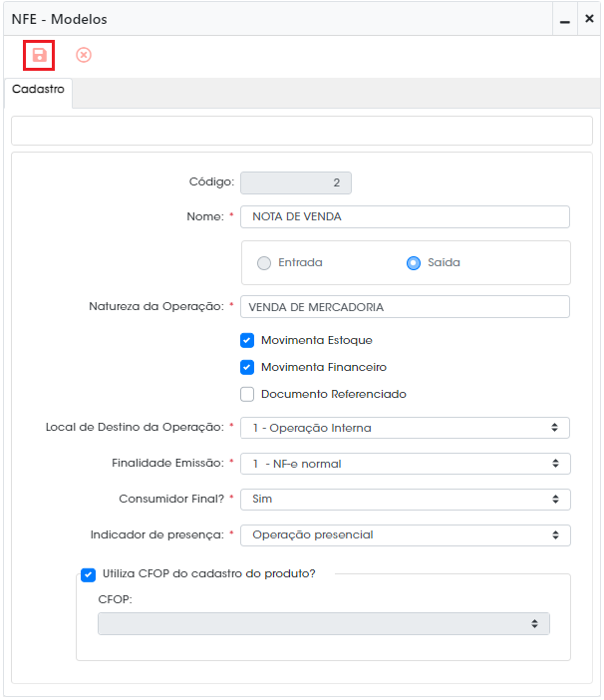Focus the Natureza da Operação field

405,307
